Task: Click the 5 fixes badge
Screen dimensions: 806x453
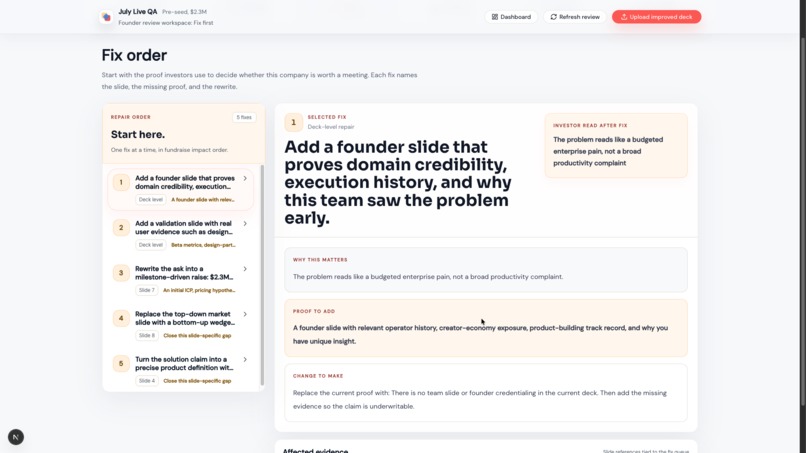Action: coord(244,117)
